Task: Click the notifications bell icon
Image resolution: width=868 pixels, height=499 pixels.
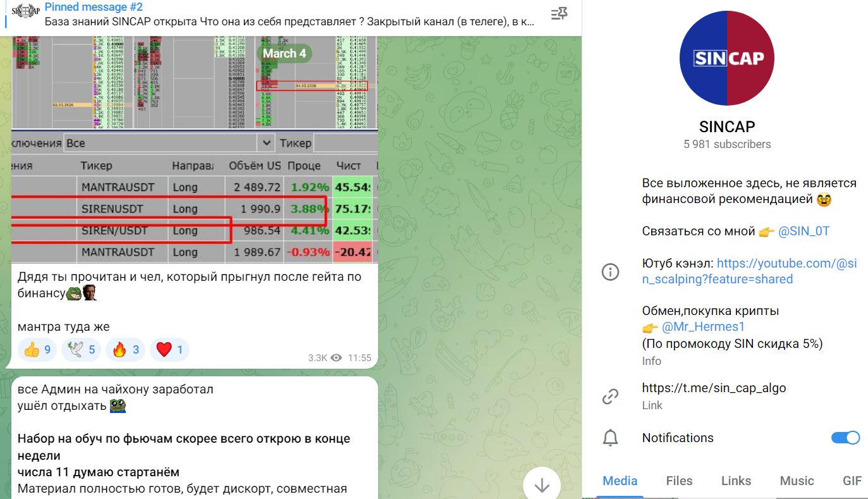Action: 610,438
